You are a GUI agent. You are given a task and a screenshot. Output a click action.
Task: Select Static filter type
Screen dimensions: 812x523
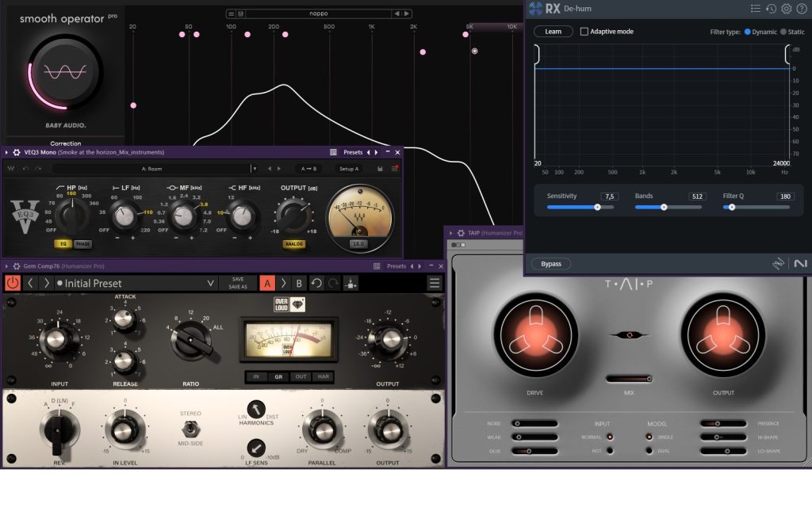(783, 32)
